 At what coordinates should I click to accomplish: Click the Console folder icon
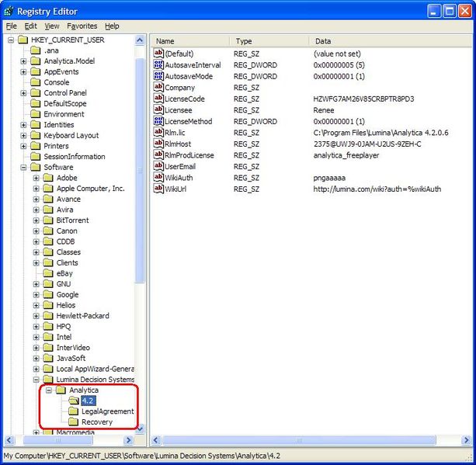[36, 82]
